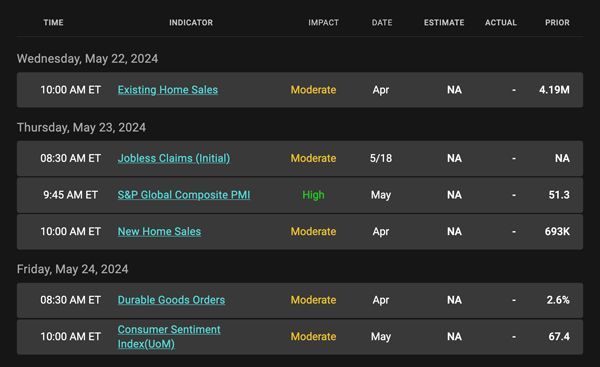
Task: Click the 67.4 prior value for Consumer Sentiment
Action: (559, 337)
